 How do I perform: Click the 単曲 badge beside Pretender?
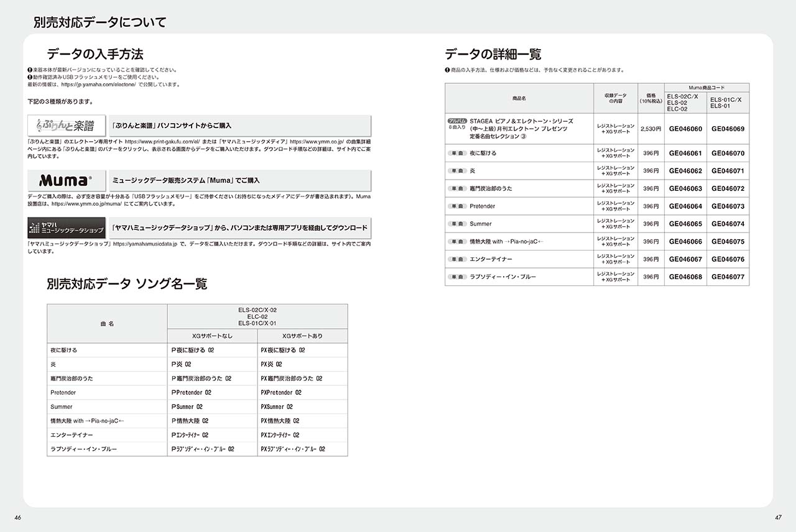click(457, 206)
